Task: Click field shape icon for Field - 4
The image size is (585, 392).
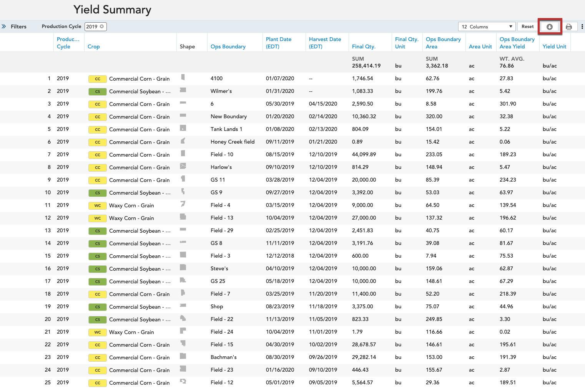Action: (x=183, y=204)
